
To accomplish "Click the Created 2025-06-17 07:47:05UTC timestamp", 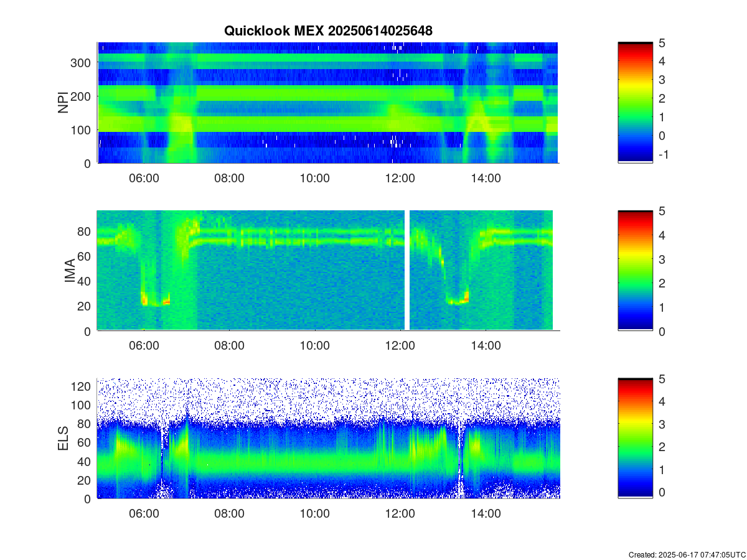I will (x=687, y=554).
